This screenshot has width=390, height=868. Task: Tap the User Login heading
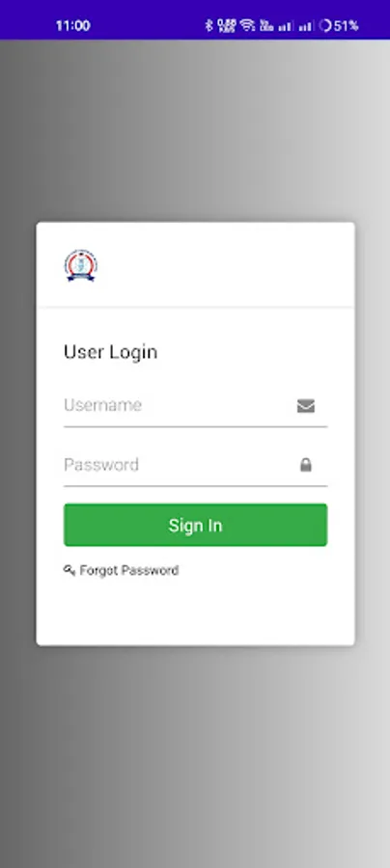click(x=110, y=352)
